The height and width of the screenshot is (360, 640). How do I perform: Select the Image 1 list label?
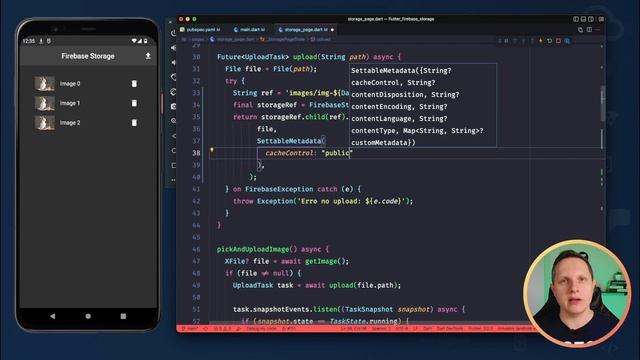(x=70, y=103)
